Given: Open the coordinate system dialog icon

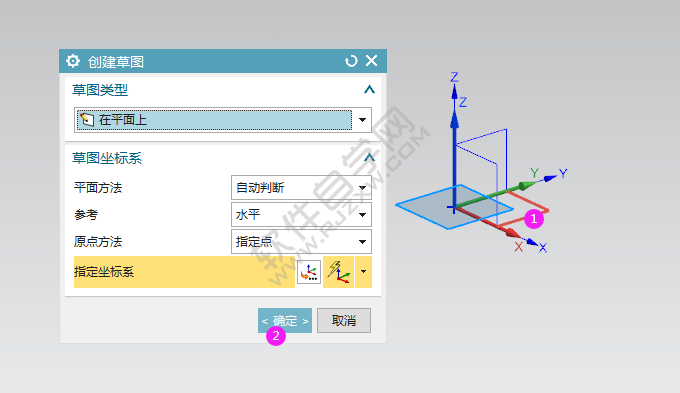Looking at the screenshot, I should (x=309, y=272).
